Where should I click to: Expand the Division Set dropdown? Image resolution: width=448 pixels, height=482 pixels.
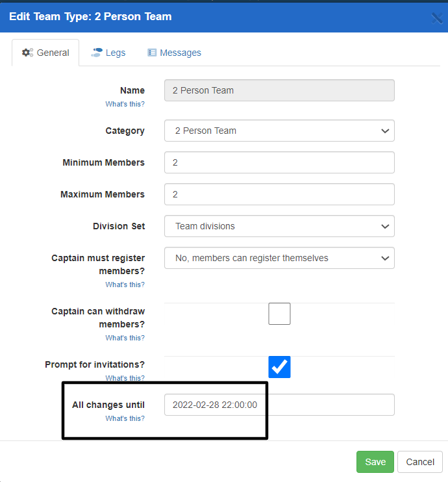(x=279, y=226)
